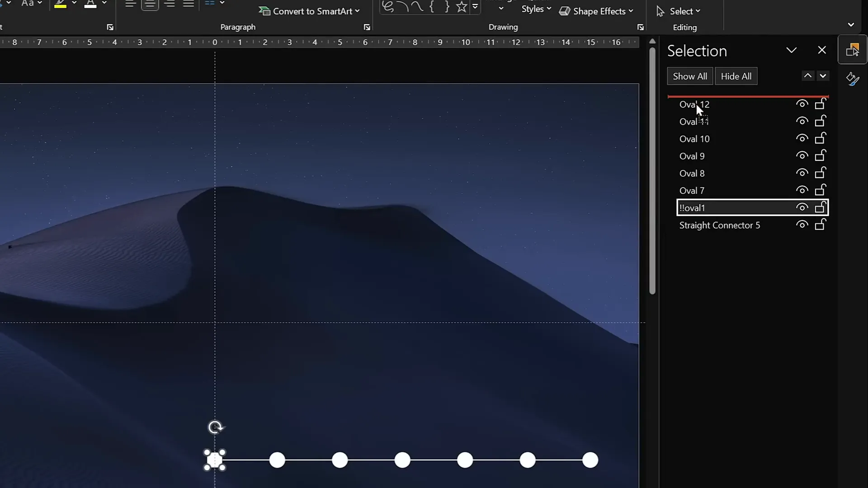Open the font color dropdown arrow
The width and height of the screenshot is (868, 488).
pos(104,3)
